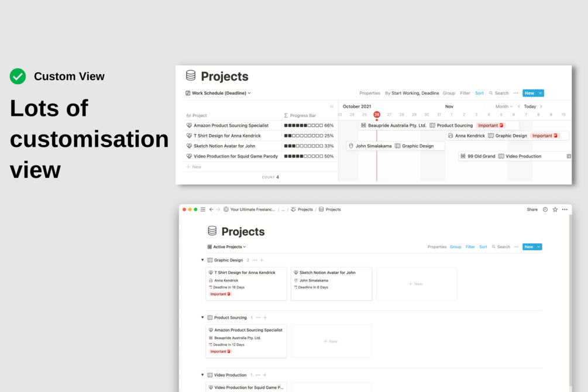The width and height of the screenshot is (588, 392).
Task: Click Filter in top Projects toolbar
Action: point(465,93)
